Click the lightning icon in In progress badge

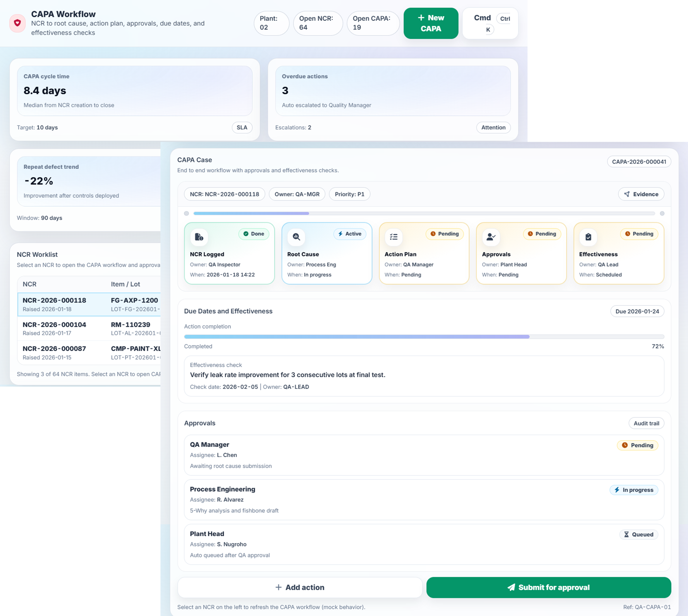(x=617, y=490)
